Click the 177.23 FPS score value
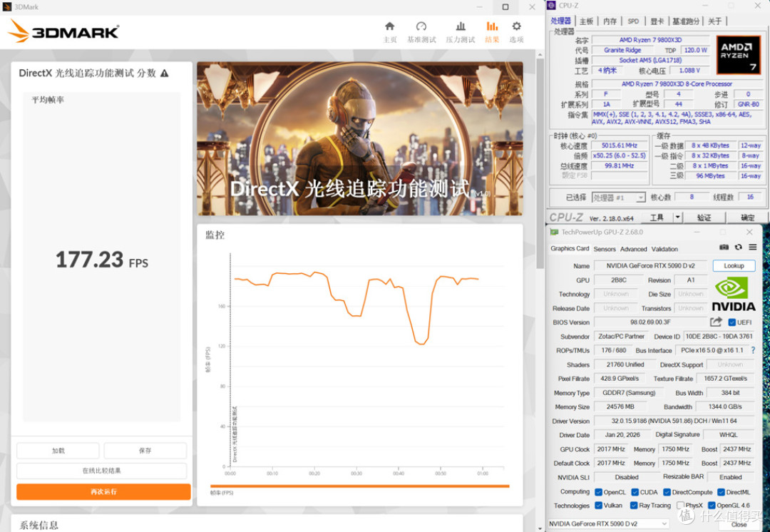This screenshot has width=770, height=532. 102,260
